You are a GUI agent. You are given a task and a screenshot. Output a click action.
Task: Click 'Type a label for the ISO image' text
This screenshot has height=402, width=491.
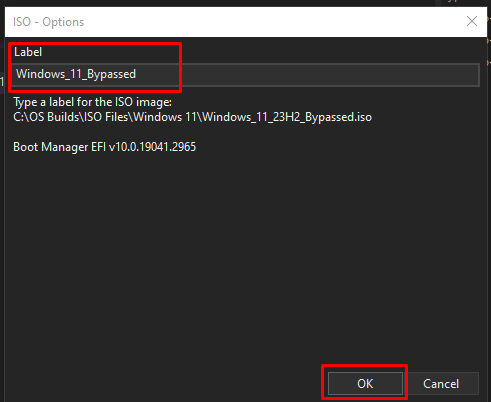92,102
